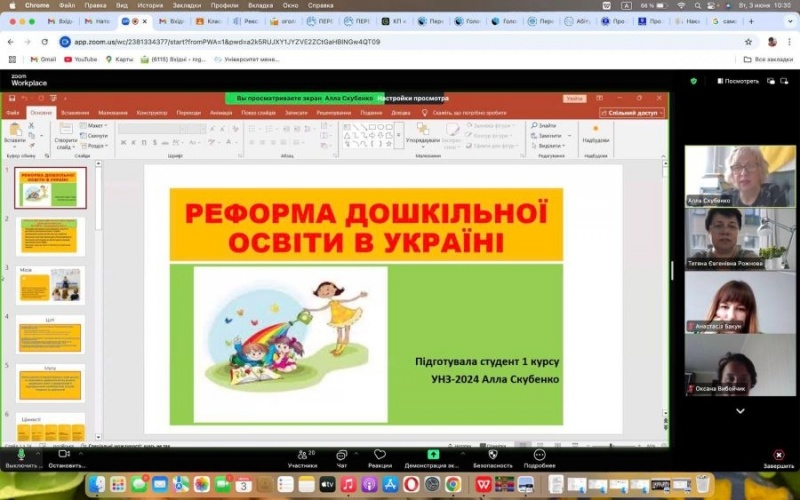800x500 pixels.
Task: Open the Чат chat panel
Action: 342,455
